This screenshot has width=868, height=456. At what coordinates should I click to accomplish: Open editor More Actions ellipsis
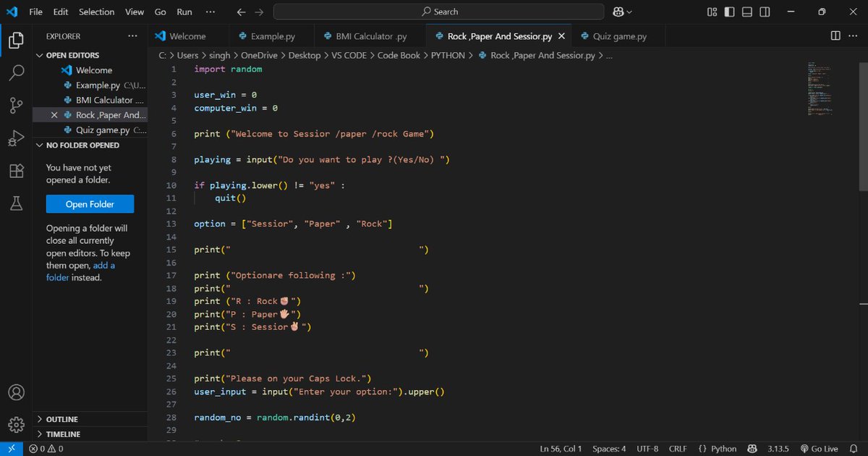(854, 36)
